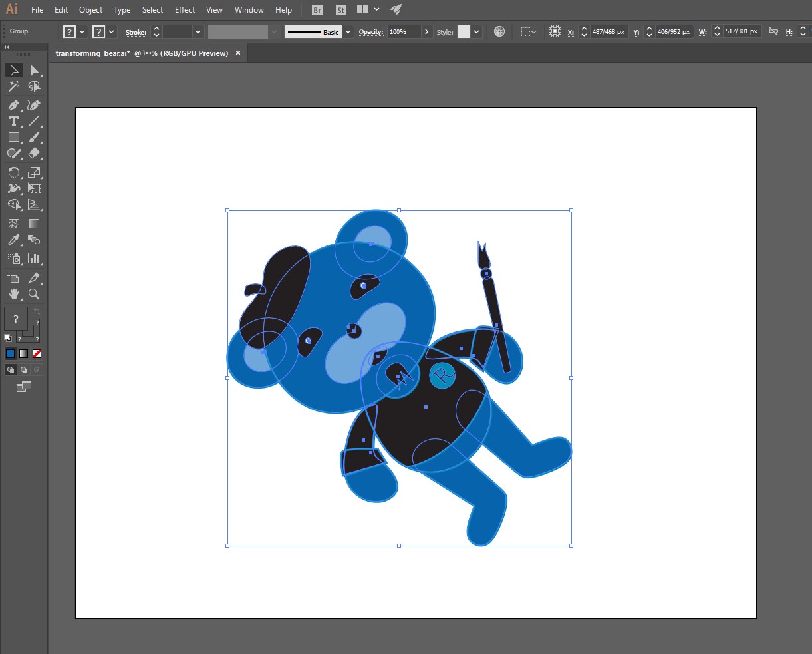Select the Artboard tool
Screen dimensions: 812x654
point(13,278)
